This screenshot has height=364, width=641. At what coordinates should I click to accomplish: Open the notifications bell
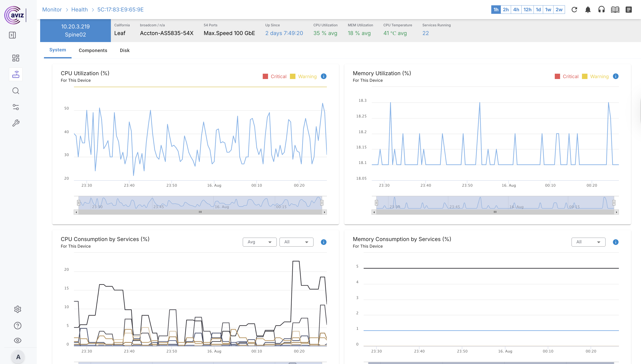click(588, 10)
